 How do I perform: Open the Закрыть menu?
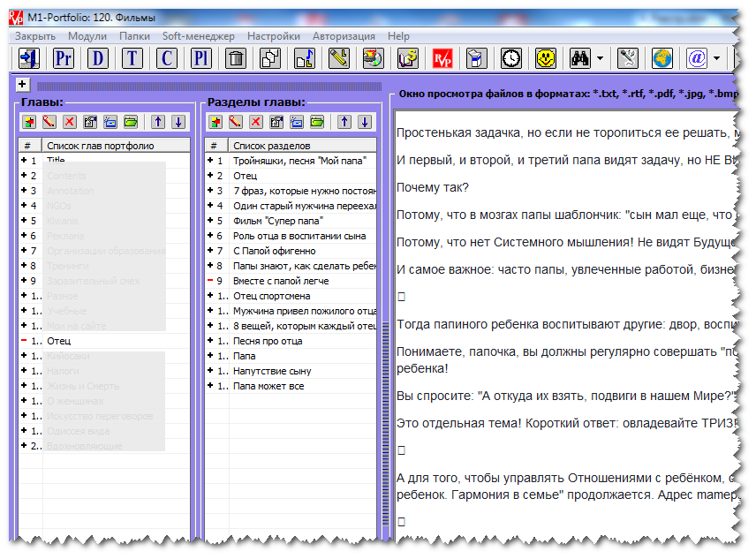pos(35,36)
